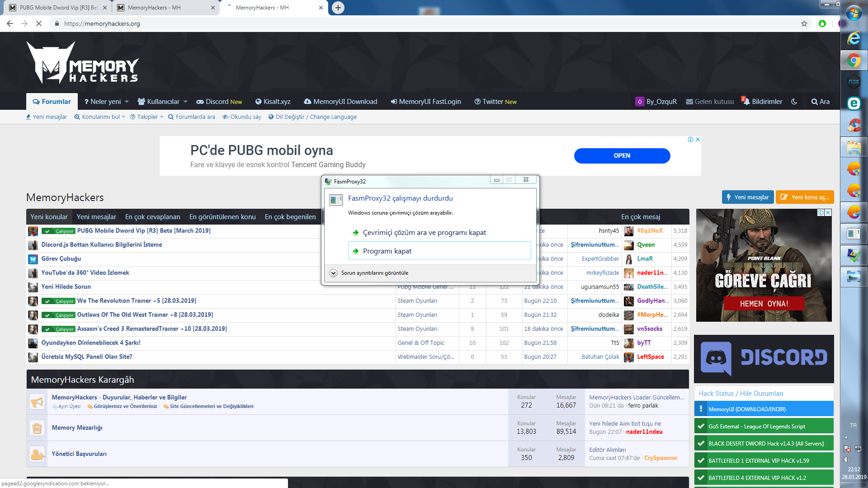The image size is (868, 488).
Task: Go back to the previous page
Action: [10, 23]
